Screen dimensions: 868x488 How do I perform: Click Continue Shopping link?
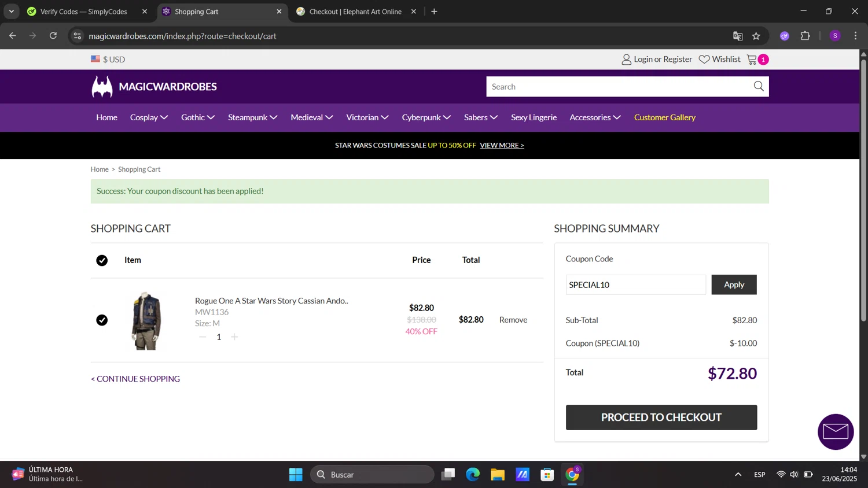[x=135, y=379]
